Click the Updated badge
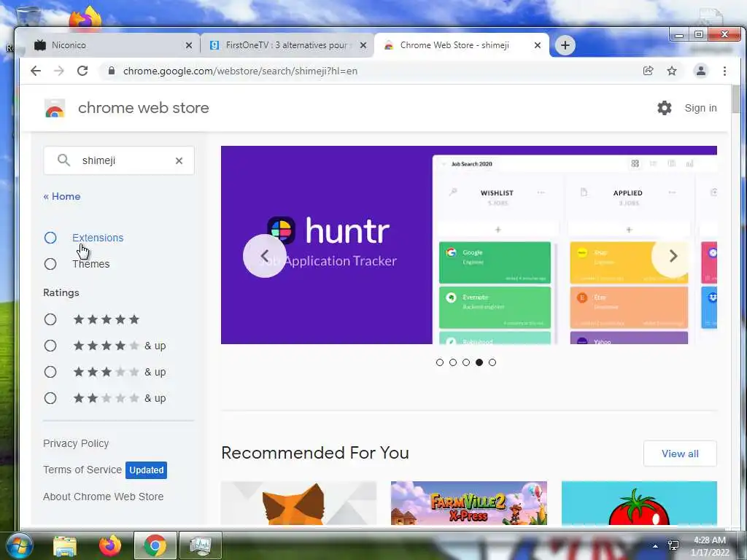Image resolution: width=747 pixels, height=560 pixels. [146, 470]
